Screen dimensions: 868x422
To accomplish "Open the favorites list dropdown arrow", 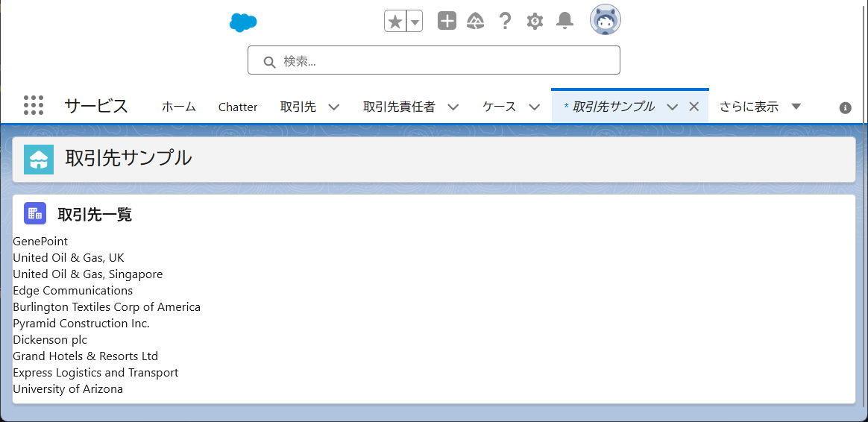I will [415, 22].
